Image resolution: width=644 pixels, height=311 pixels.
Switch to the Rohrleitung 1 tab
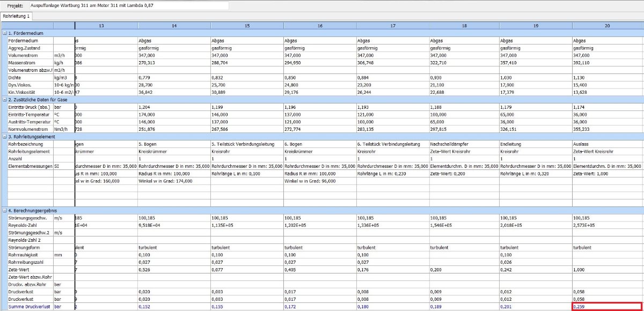(x=16, y=17)
